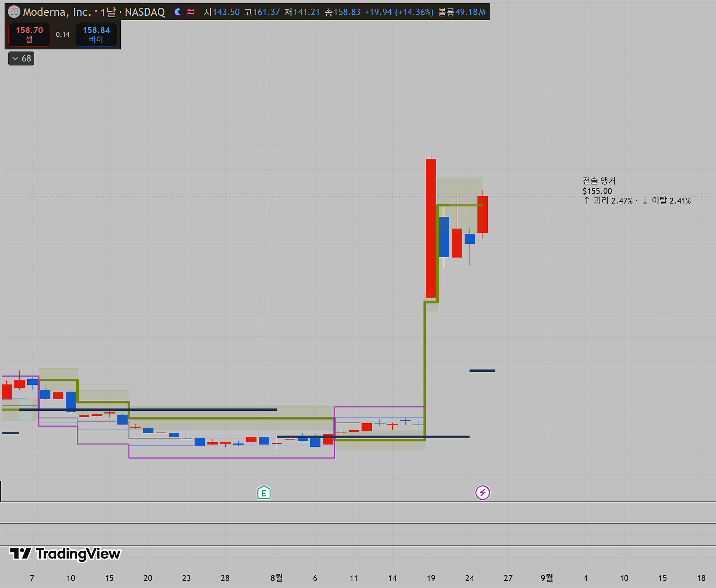The width and height of the screenshot is (716, 588).
Task: Click date 20 on the time axis
Action: [x=148, y=578]
